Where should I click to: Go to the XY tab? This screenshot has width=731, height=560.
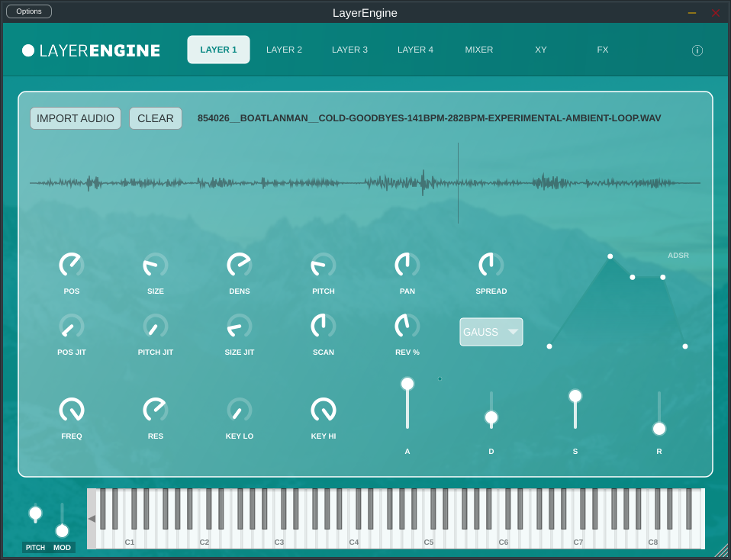tap(541, 50)
